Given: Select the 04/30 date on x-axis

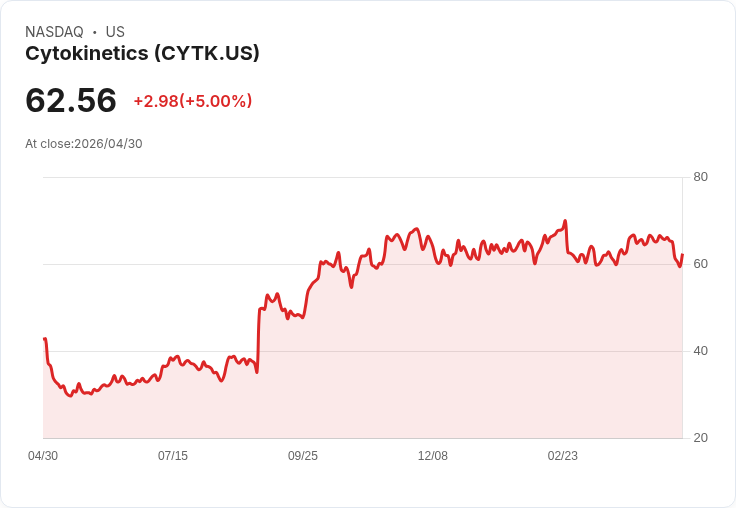Looking at the screenshot, I should (x=43, y=456).
